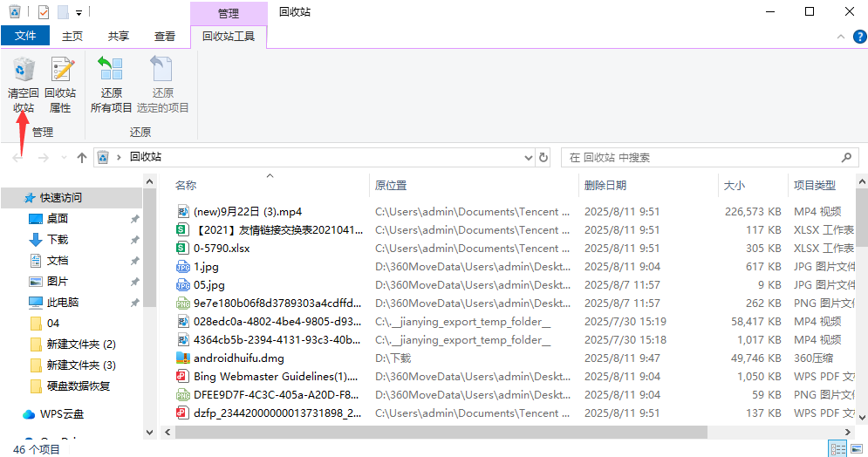Viewport: 868px width, 457px height.
Task: Click the search box for 回收站
Action: pyautogui.click(x=702, y=158)
